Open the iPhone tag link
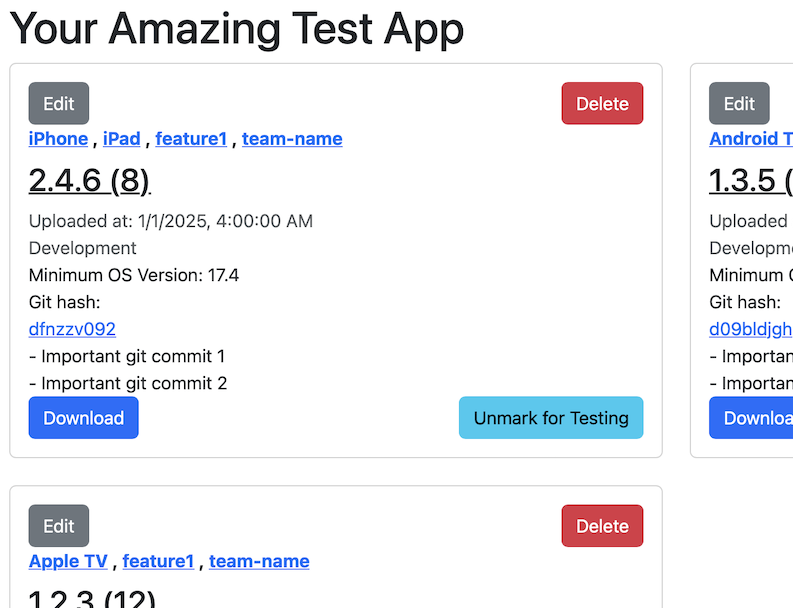793x608 pixels. [x=58, y=139]
